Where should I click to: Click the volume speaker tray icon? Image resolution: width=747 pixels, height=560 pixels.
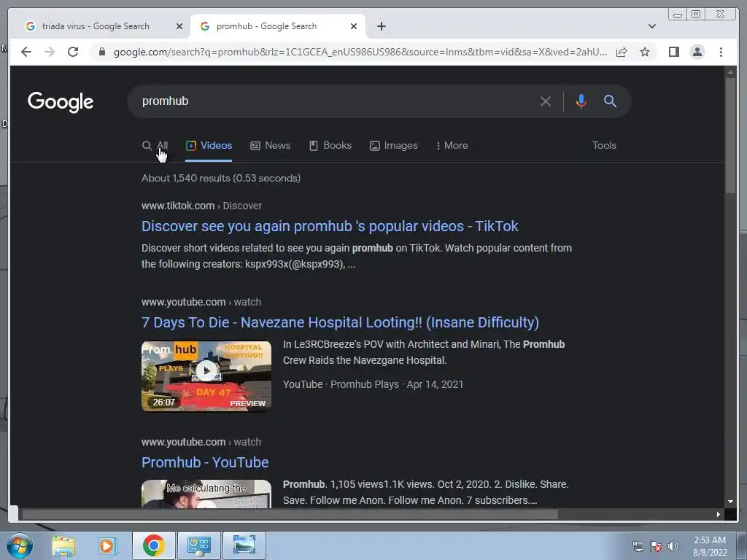point(673,546)
